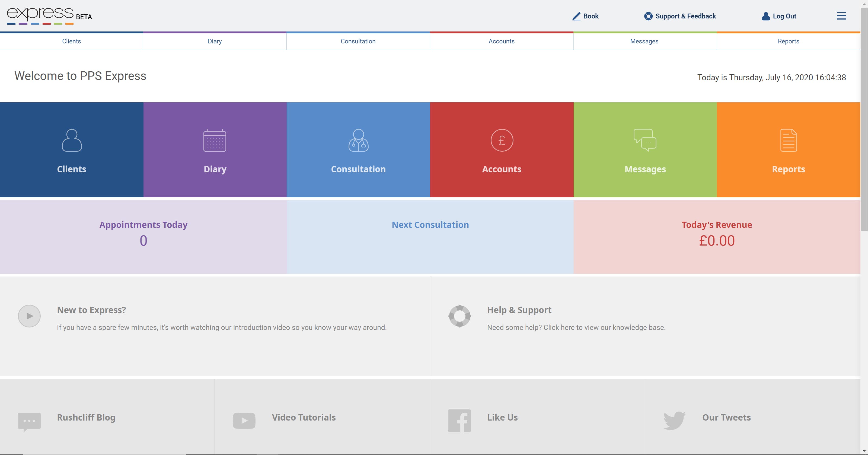Screen dimensions: 868x455
Task: Click the Help & Support lifebuoy icon
Action: click(459, 316)
